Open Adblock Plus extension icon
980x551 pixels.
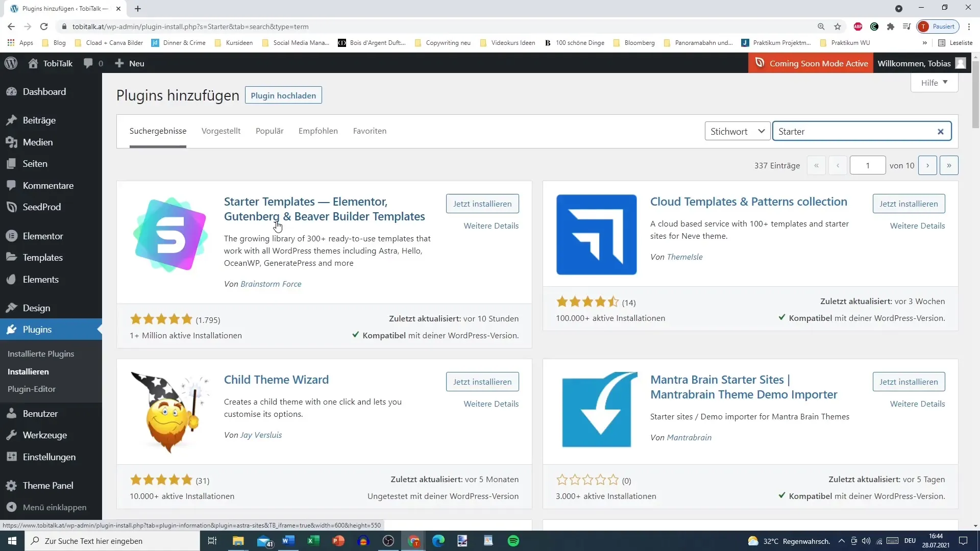coord(858,27)
